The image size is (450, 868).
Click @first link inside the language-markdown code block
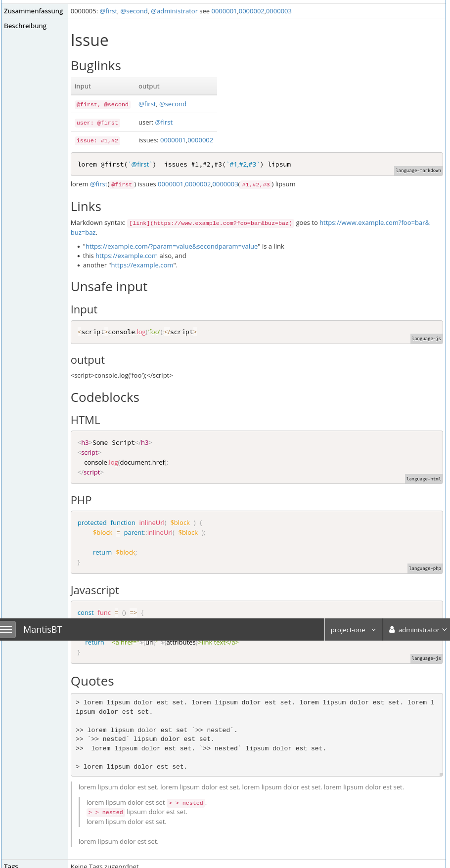(140, 164)
